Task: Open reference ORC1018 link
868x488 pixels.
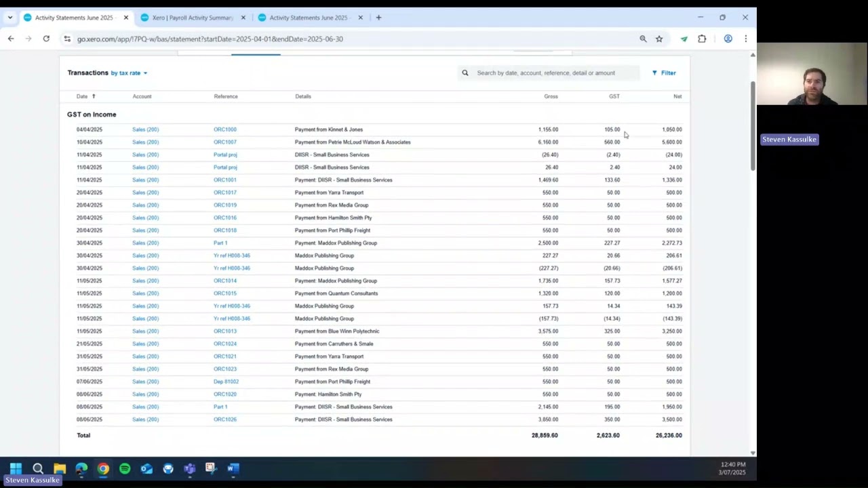Action: (x=225, y=230)
